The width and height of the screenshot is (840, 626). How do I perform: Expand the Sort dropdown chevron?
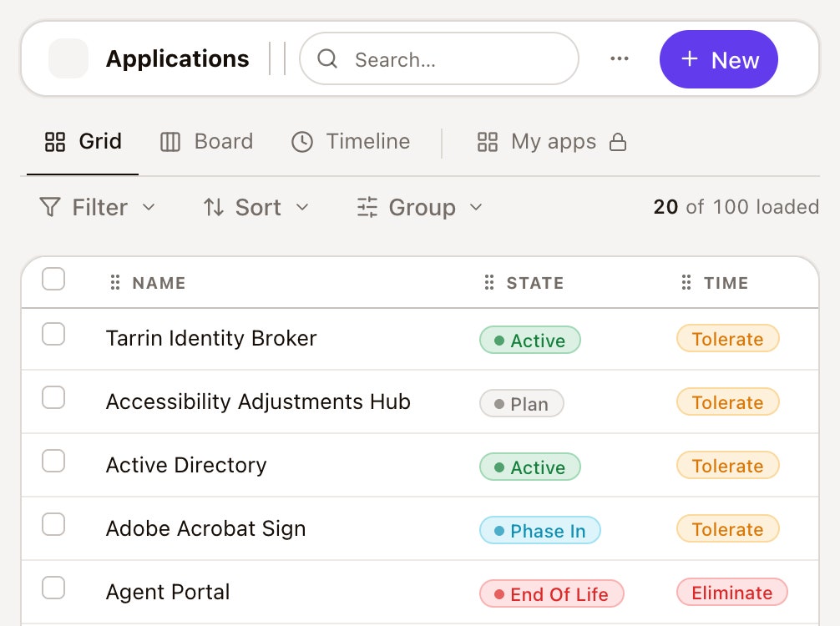pos(302,207)
